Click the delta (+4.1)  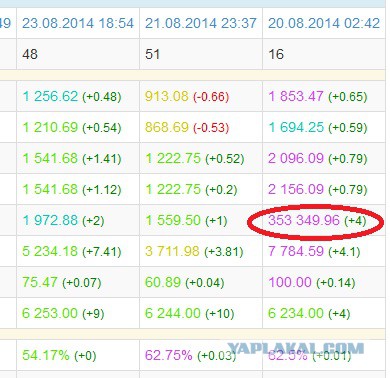click(344, 252)
